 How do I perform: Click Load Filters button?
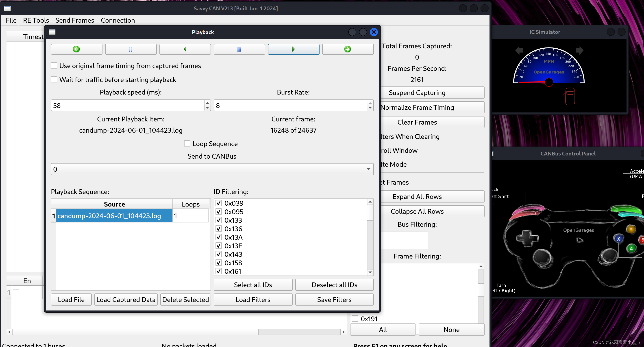253,300
